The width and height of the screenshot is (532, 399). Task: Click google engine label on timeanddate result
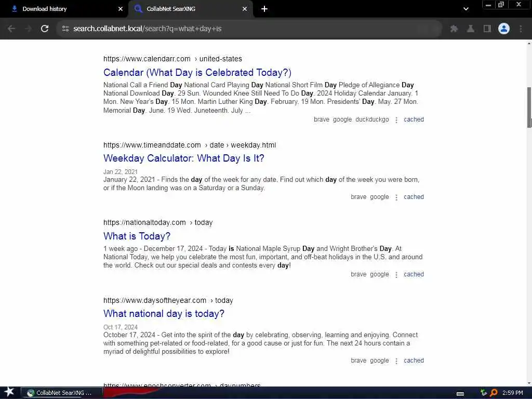pyautogui.click(x=379, y=197)
